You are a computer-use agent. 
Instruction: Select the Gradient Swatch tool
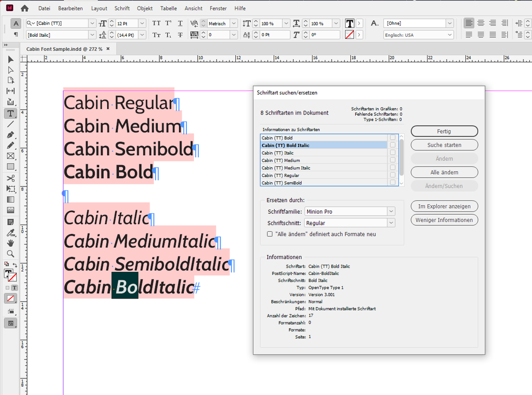click(11, 200)
